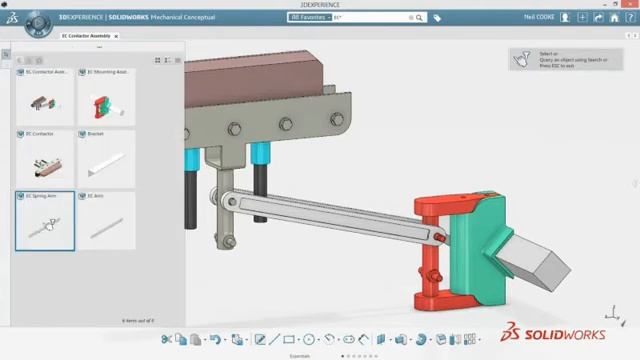Select the Circle sketch tool
640x360 pixels.
[x=309, y=339]
